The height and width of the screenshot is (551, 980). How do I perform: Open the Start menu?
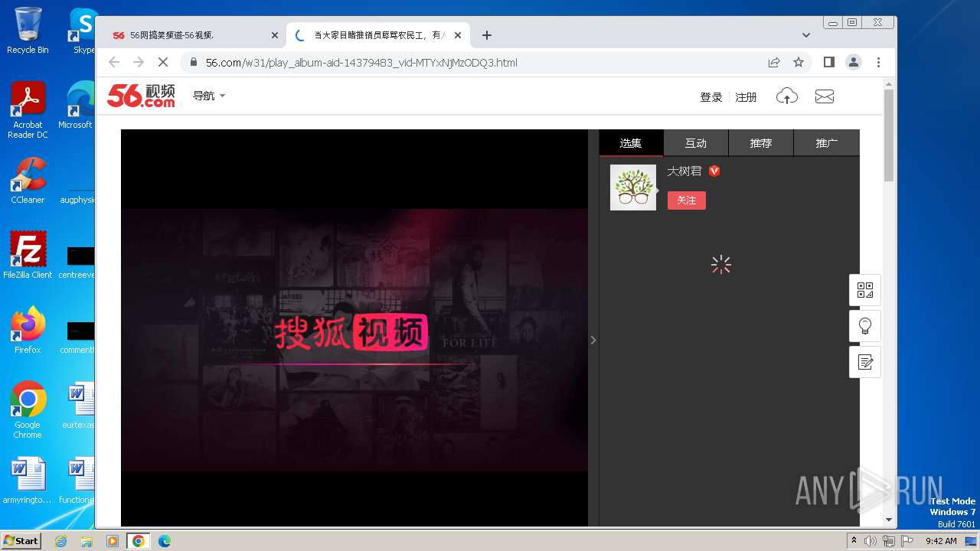(21, 540)
